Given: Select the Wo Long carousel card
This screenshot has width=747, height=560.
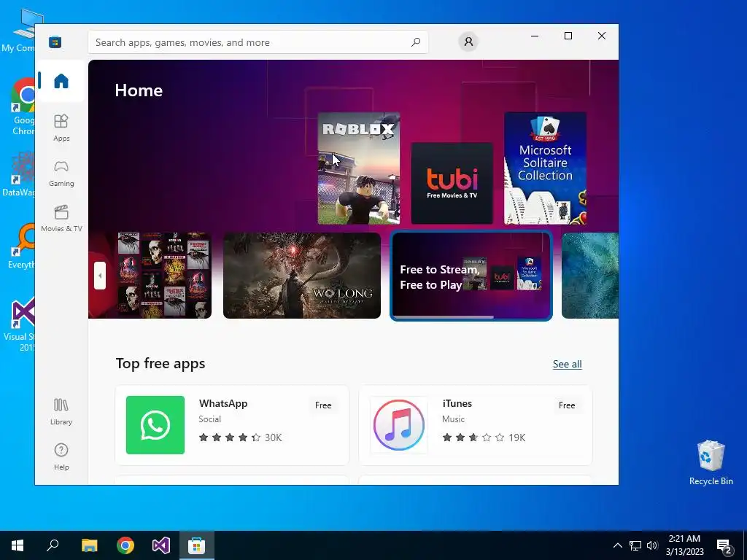Looking at the screenshot, I should click(x=302, y=275).
